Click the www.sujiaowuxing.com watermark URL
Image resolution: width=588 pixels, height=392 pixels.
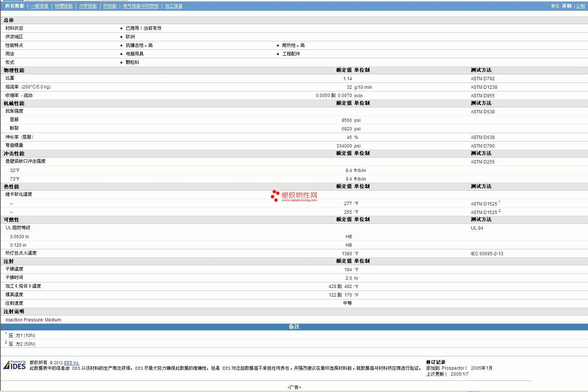[x=299, y=200]
